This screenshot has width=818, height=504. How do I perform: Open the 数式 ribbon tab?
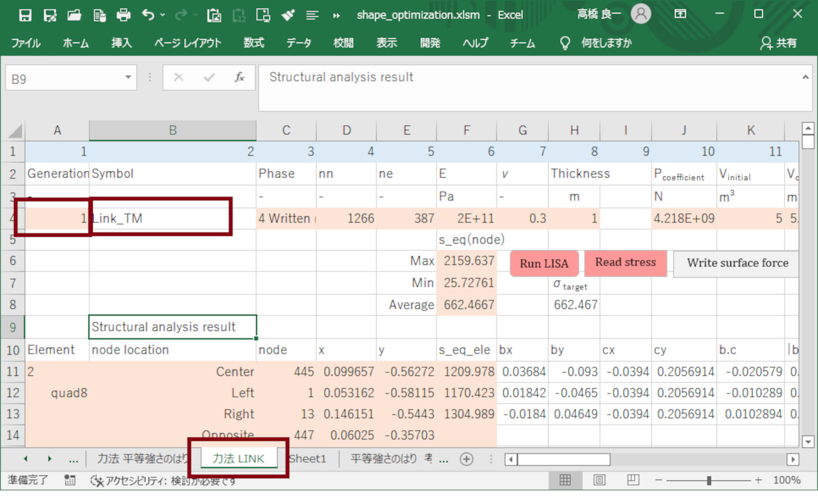254,43
